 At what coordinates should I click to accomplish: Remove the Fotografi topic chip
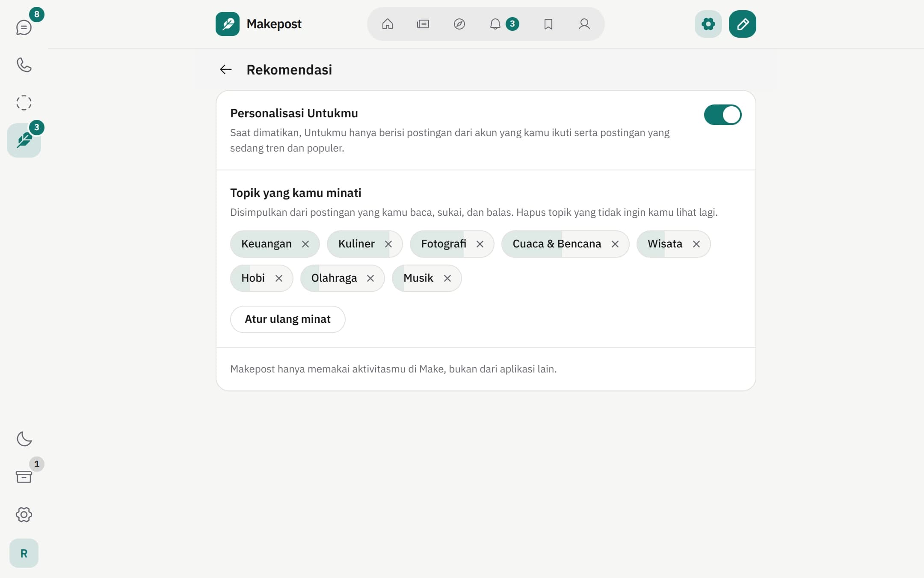point(480,244)
